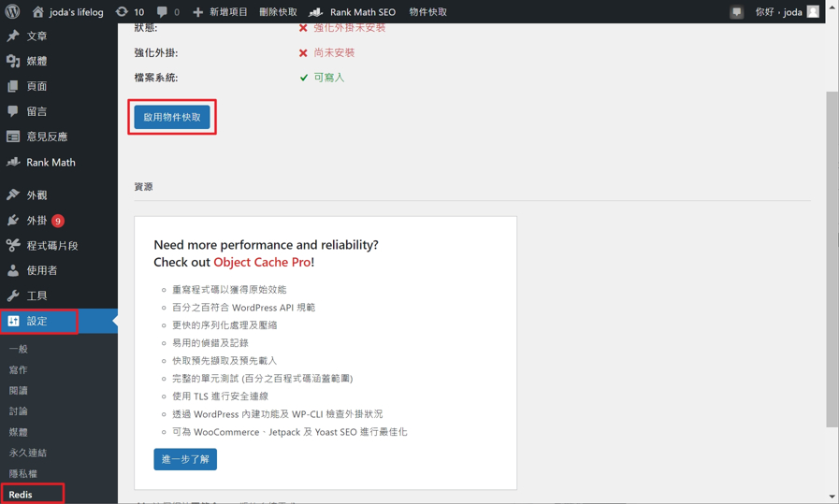Open the 閱讀 settings submenu
The height and width of the screenshot is (504, 839).
[x=18, y=391]
